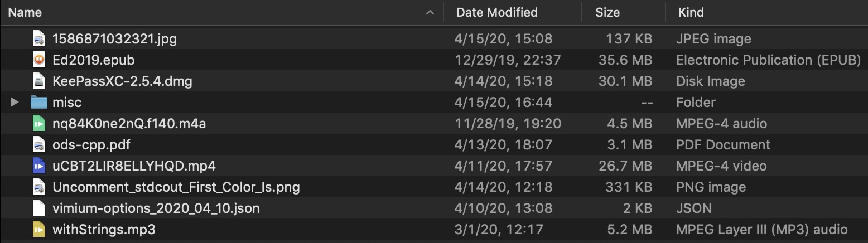Click the yellow audio icon for withStrings.mp3
The image size is (868, 243).
(38, 230)
